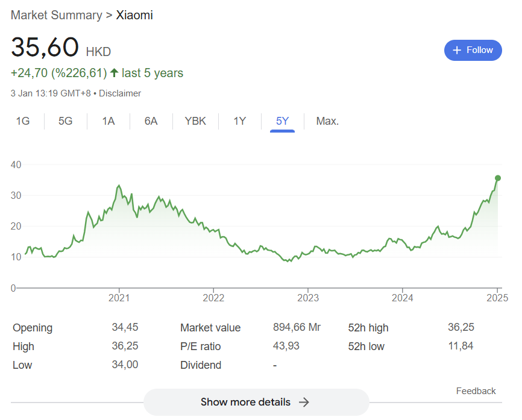Click the +24,70 (%226,61) change text
The image size is (522, 420).
click(59, 73)
